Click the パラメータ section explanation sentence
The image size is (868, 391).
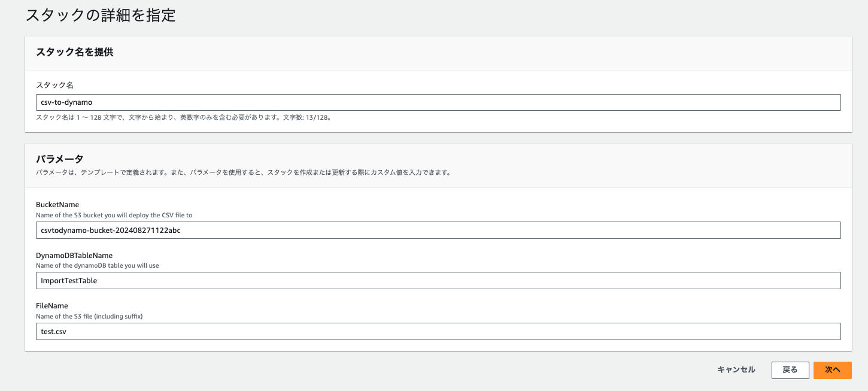[242, 172]
